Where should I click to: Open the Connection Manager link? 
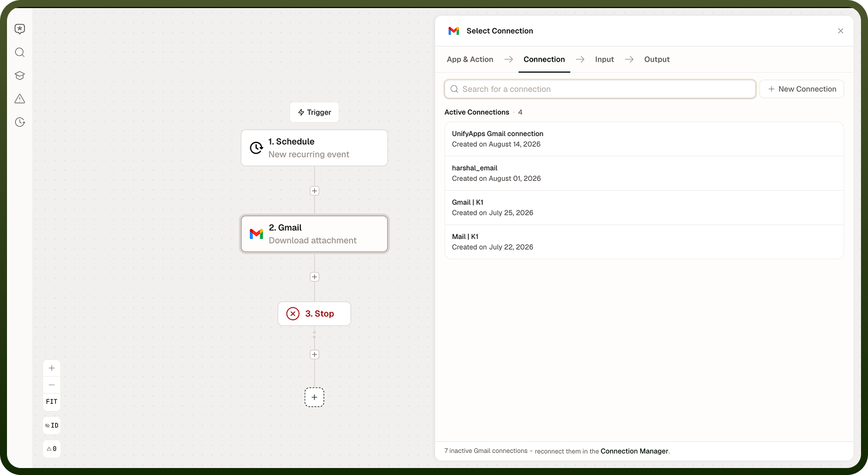coord(634,451)
